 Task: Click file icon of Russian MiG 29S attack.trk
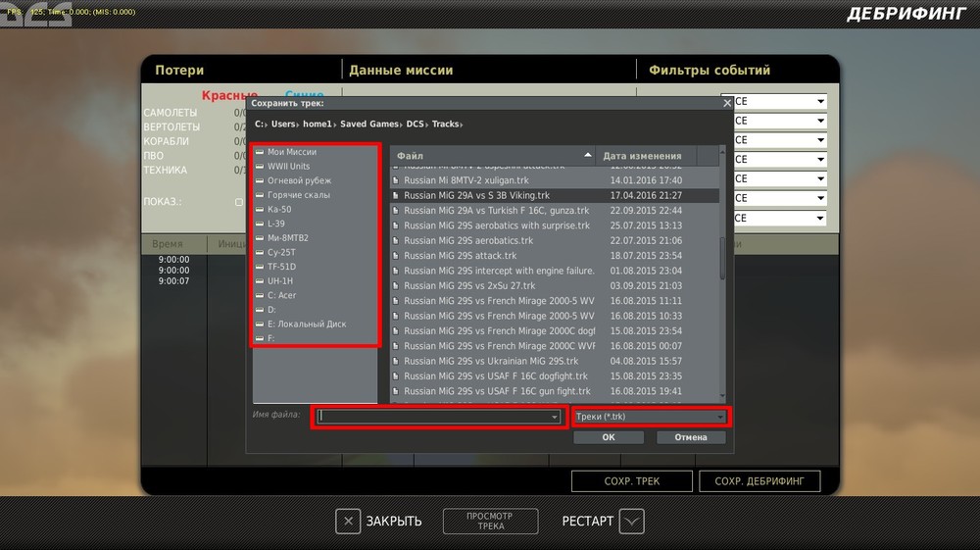[396, 256]
